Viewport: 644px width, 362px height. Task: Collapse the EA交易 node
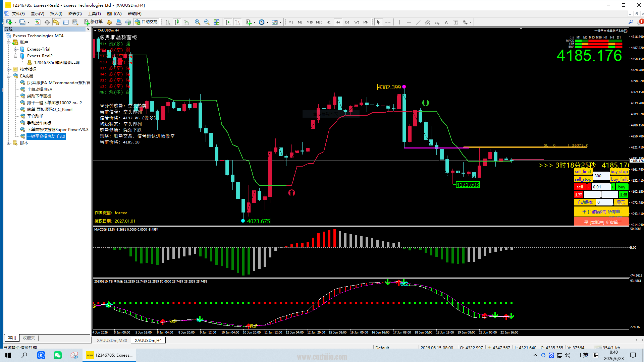click(9, 76)
